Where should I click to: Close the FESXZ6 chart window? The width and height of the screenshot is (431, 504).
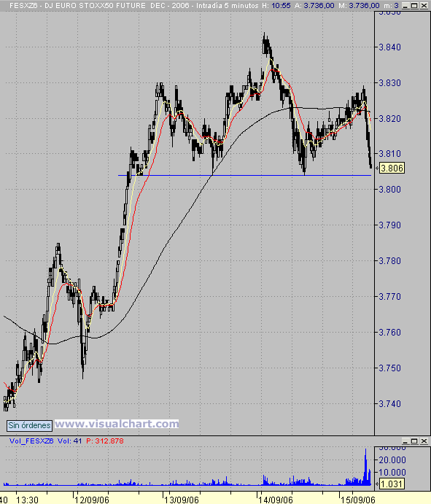click(x=423, y=5)
